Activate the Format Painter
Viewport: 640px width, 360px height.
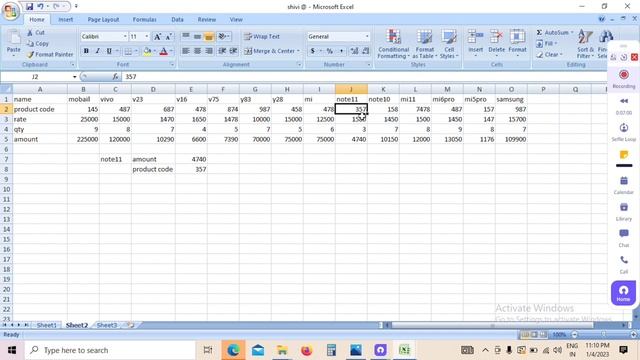pos(50,54)
